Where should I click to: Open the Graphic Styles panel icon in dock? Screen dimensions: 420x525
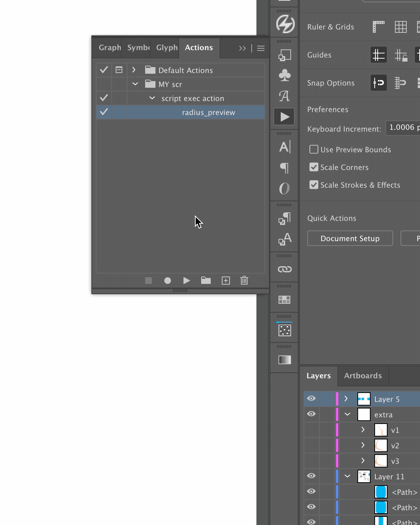[285, 55]
